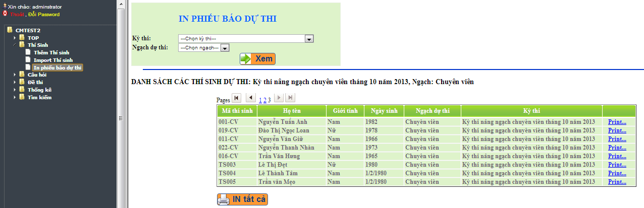Click the Mã thí sinh column header
This screenshot has height=208, width=644.
tap(237, 111)
